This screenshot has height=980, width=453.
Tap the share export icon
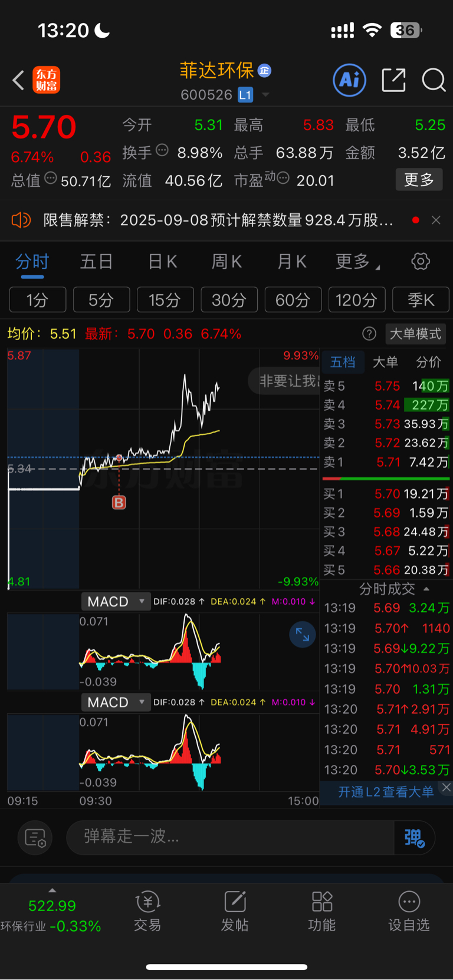pyautogui.click(x=394, y=80)
